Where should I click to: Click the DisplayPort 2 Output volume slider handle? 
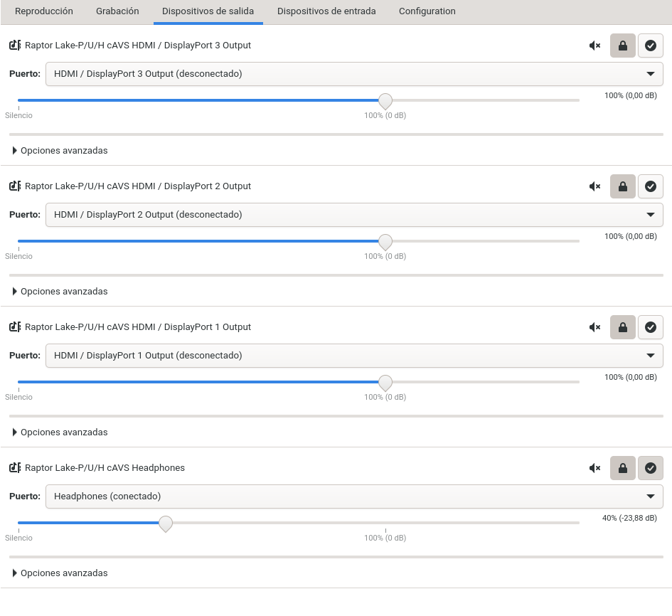(385, 242)
